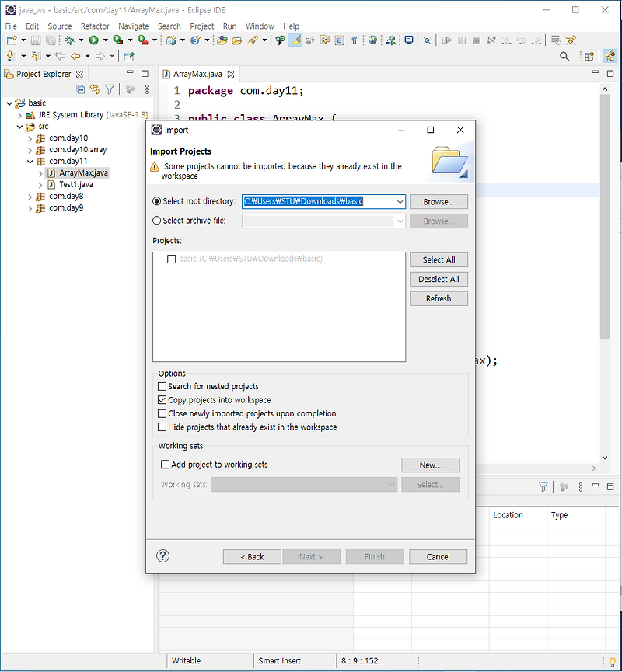Run the ArrayMax program with the Run icon
The width and height of the screenshot is (622, 672).
pos(94,40)
